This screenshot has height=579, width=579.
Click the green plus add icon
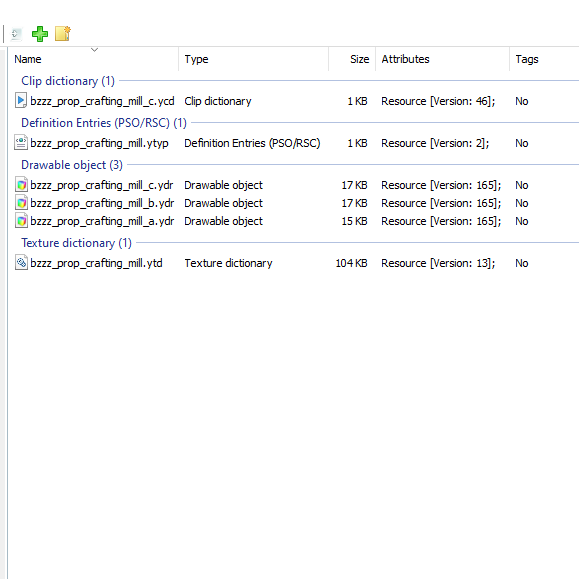[x=40, y=34]
